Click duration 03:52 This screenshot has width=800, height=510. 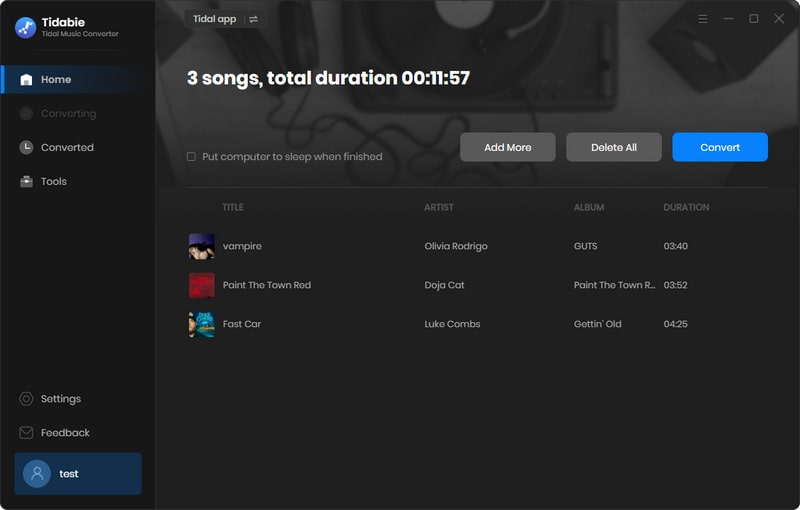point(676,285)
